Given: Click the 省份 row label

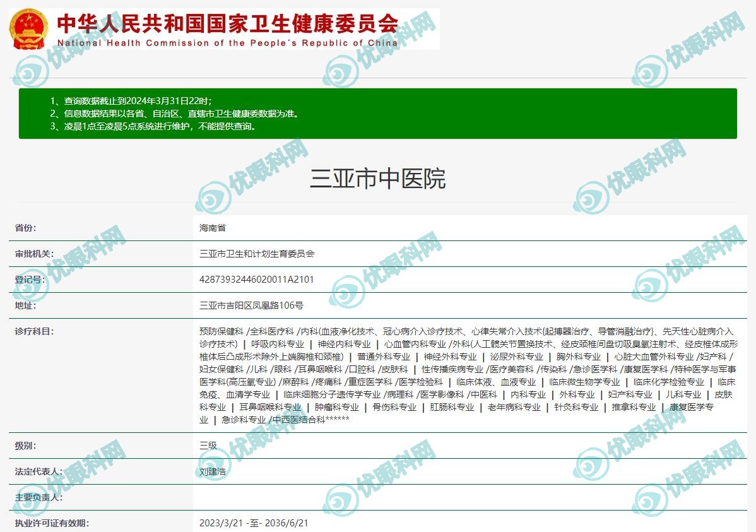Looking at the screenshot, I should tap(26, 228).
